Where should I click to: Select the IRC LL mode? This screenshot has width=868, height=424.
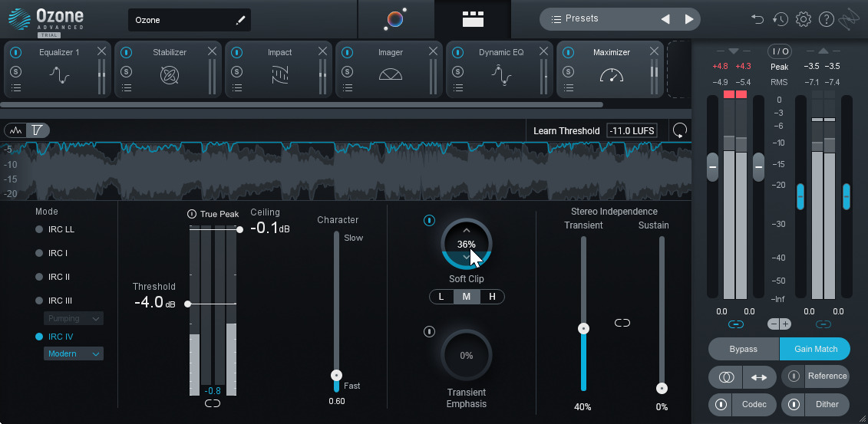click(x=54, y=229)
